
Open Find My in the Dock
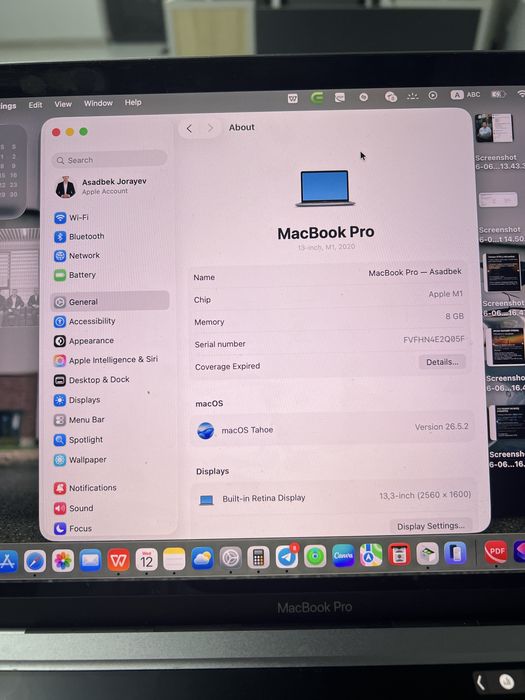pos(315,556)
